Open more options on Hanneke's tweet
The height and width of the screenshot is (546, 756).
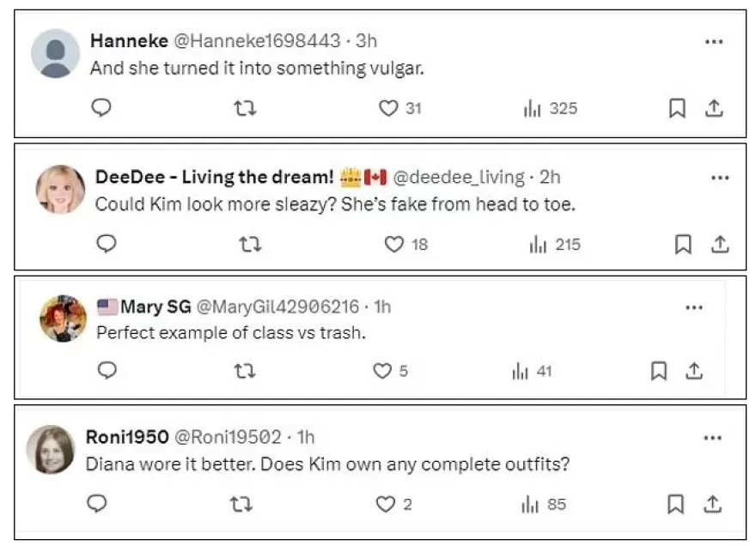(x=713, y=41)
